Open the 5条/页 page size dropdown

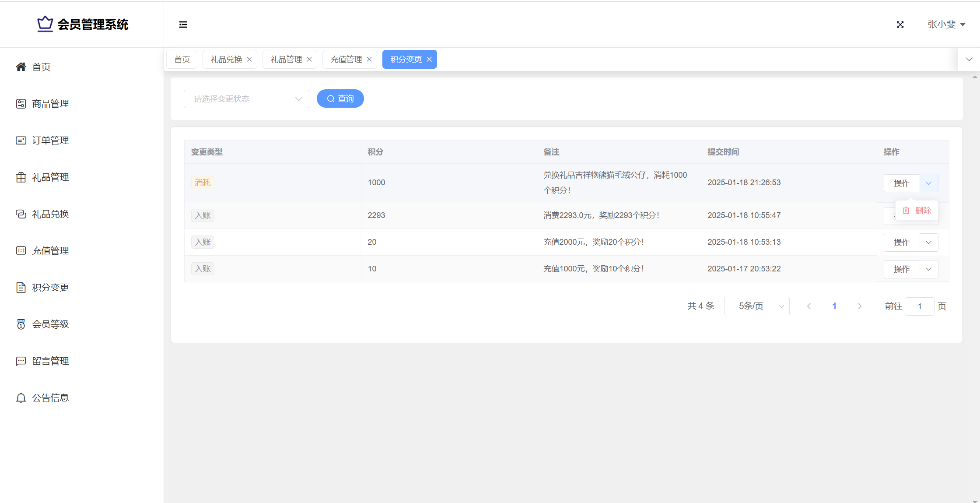tap(756, 306)
